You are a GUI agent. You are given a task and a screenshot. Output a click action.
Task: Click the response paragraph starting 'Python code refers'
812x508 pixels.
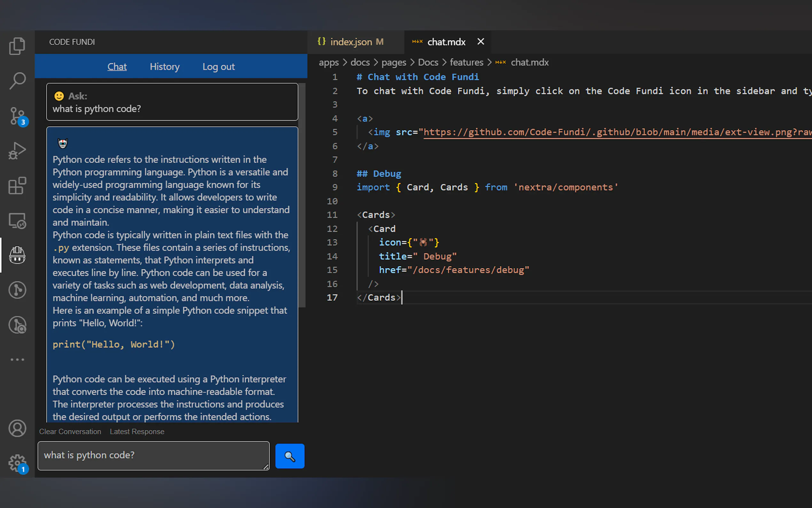[171, 191]
